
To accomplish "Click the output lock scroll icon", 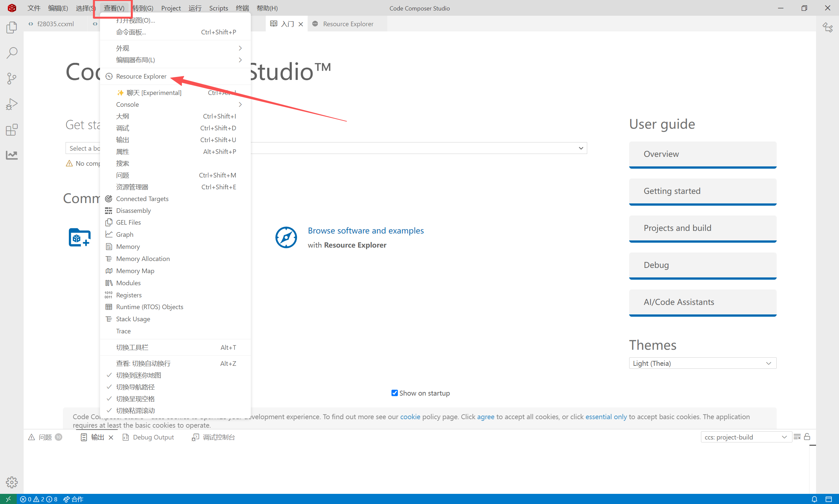I will [x=807, y=437].
